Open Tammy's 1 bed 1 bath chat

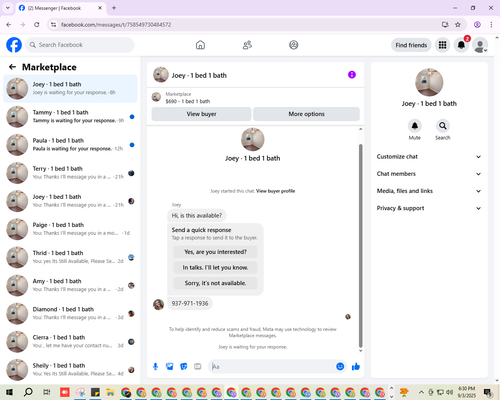click(x=70, y=117)
